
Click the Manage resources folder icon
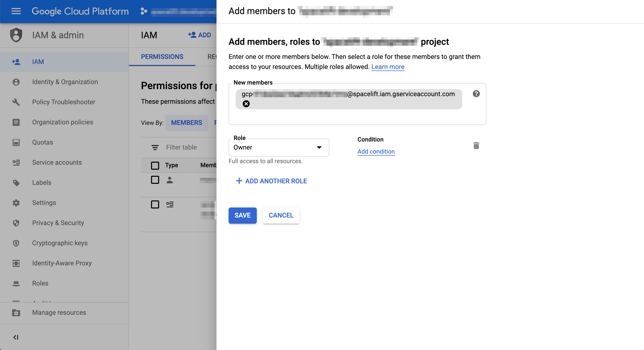(x=16, y=312)
